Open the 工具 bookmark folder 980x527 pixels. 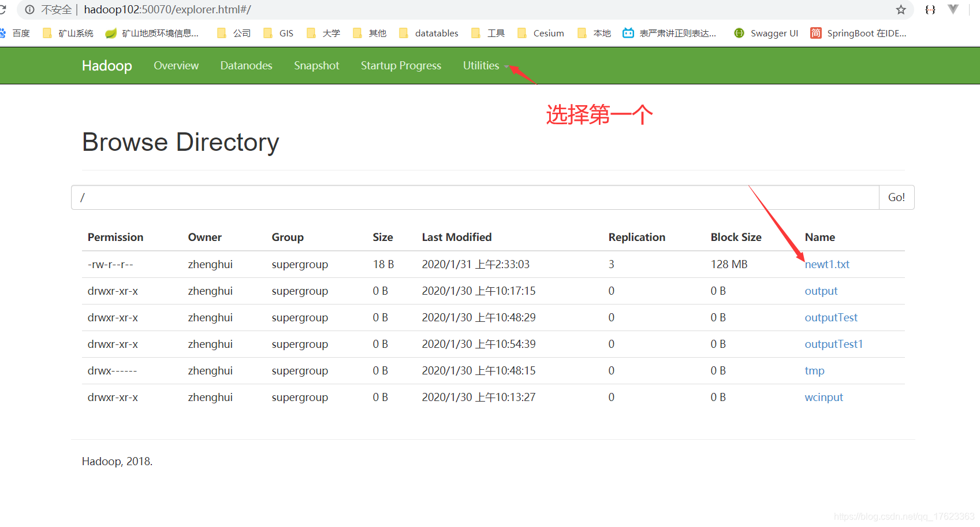point(488,33)
